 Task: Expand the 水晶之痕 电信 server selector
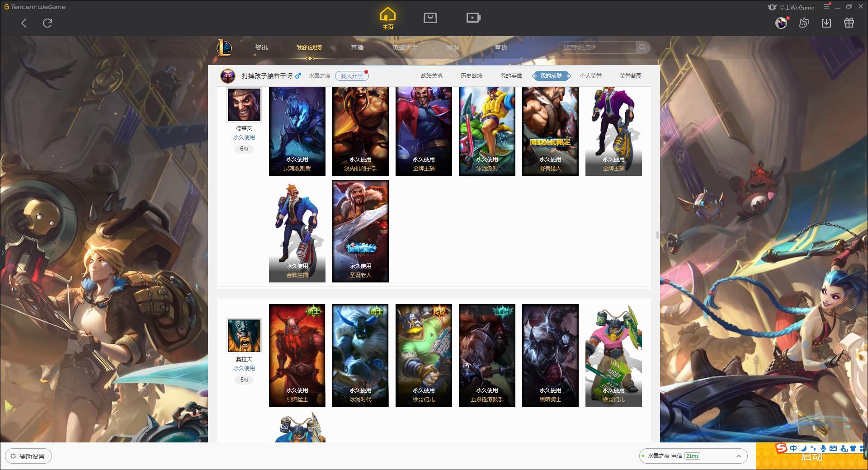tap(693, 456)
